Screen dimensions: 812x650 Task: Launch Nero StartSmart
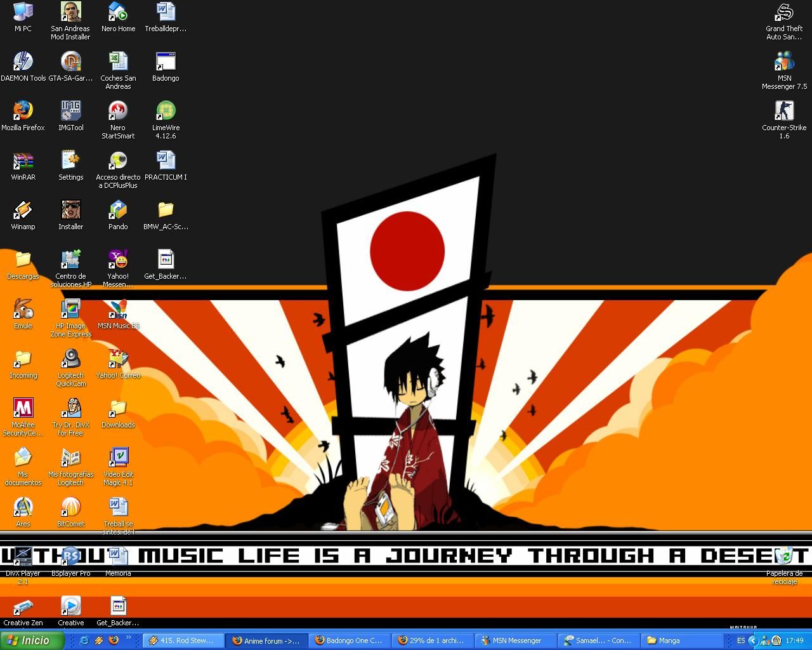[x=118, y=120]
